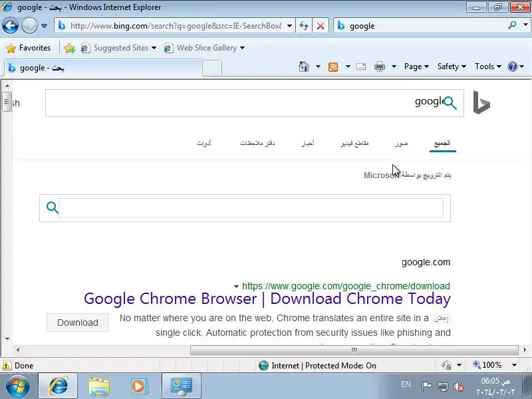Screen dimensions: 532x399
Task: Click the Action Center flag tray icon
Action: click(426, 386)
